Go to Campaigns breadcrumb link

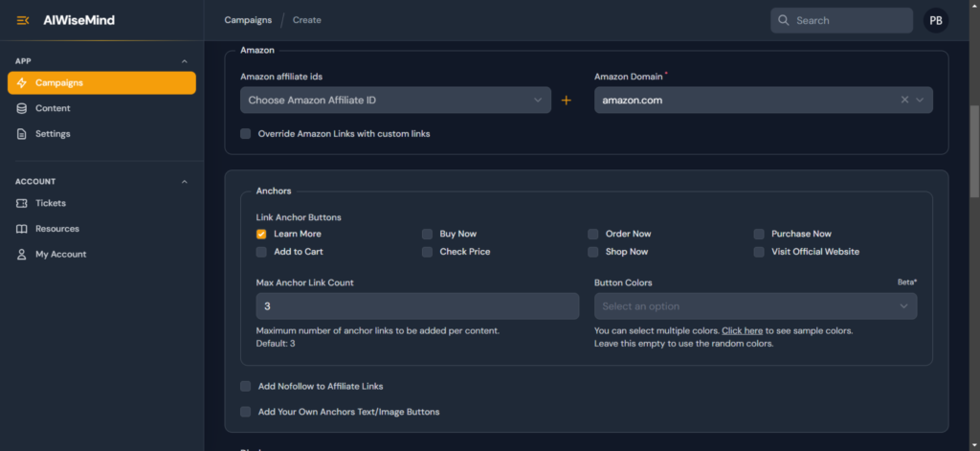tap(248, 20)
